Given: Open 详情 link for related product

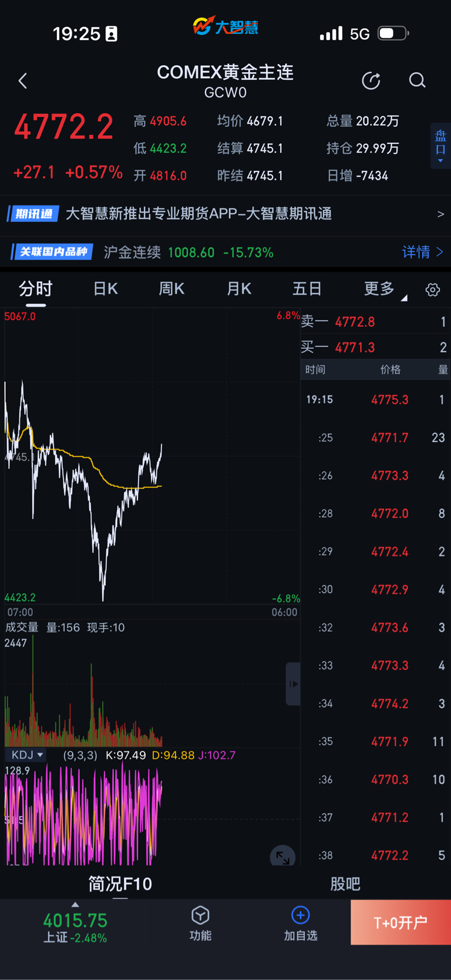Looking at the screenshot, I should tap(422, 252).
